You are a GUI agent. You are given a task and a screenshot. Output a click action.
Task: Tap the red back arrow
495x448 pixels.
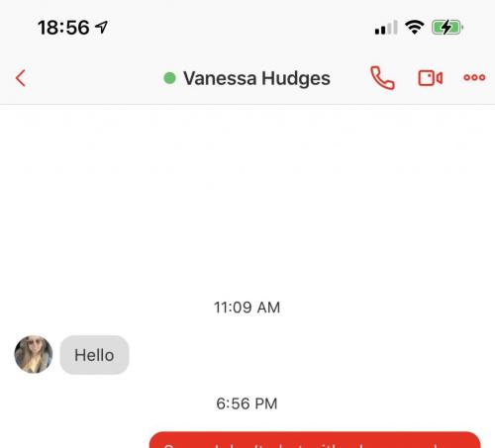click(x=21, y=78)
